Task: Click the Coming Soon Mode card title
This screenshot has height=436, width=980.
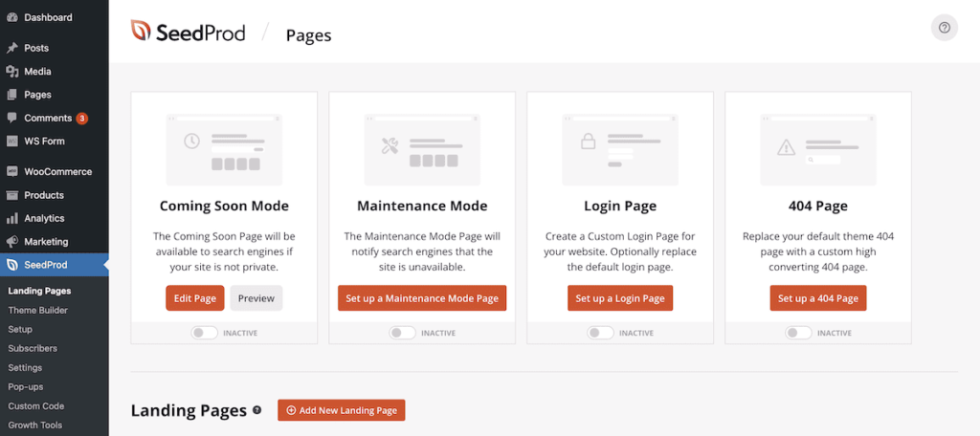Action: click(224, 207)
